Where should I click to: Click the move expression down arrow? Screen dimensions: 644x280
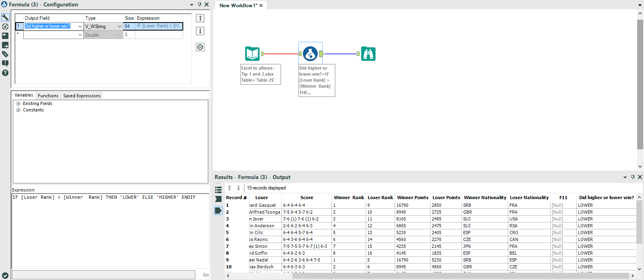coord(200,31)
